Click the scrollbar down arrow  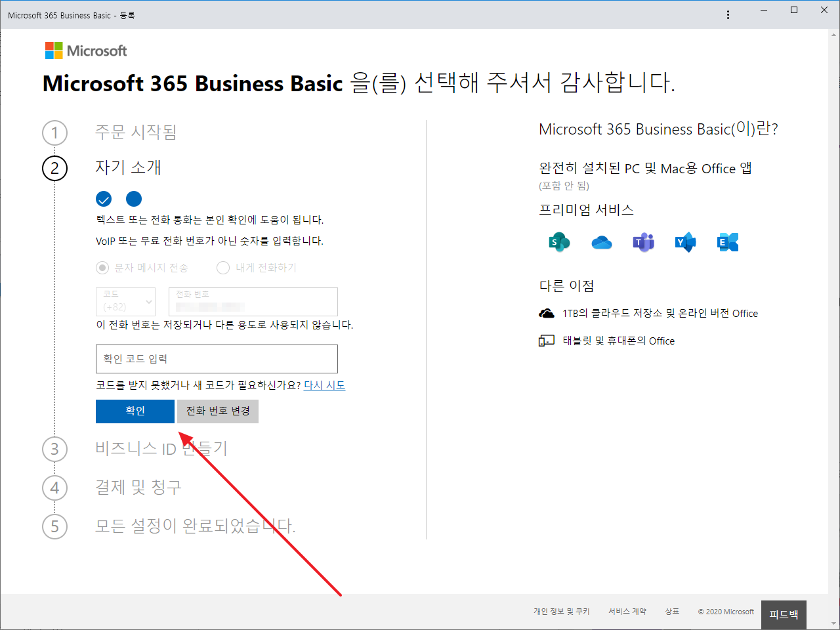tap(834, 623)
